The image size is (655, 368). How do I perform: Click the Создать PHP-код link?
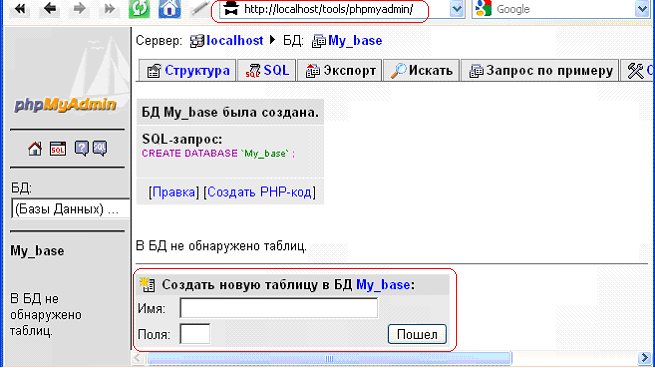[x=259, y=192]
